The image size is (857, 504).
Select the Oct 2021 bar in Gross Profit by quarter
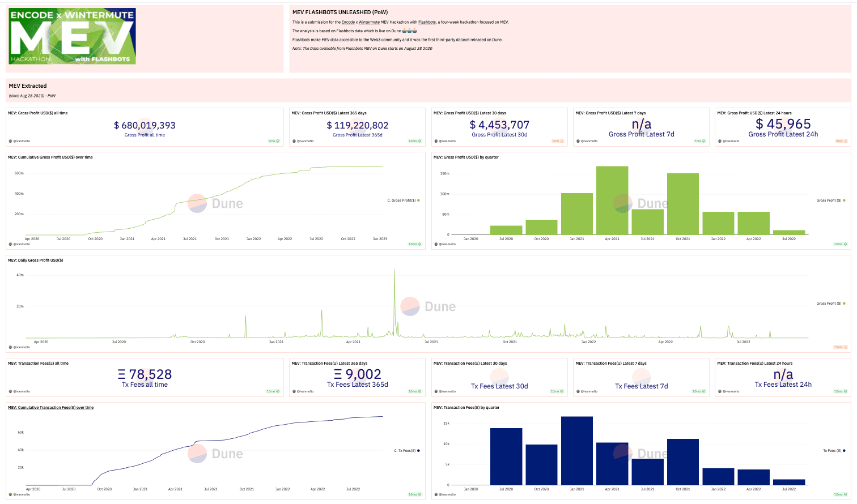click(683, 204)
